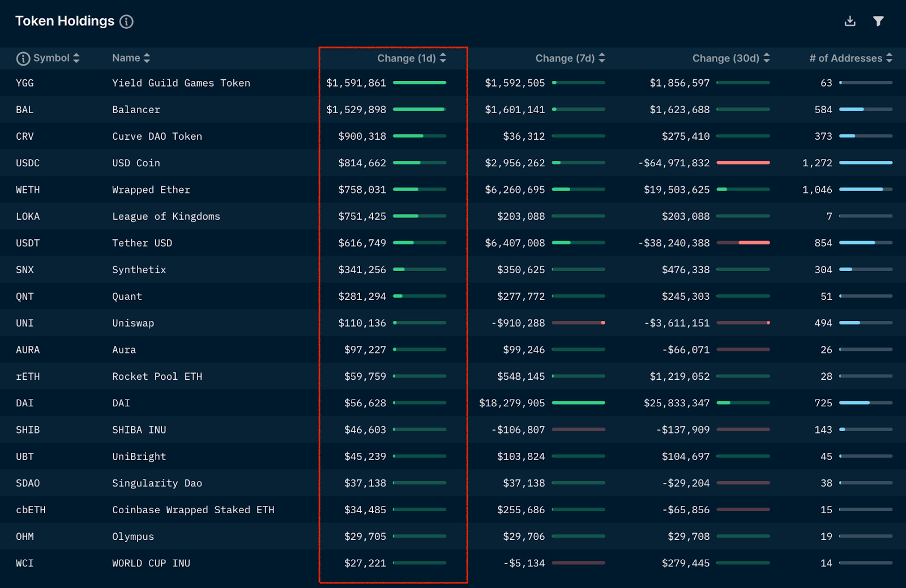906x588 pixels.
Task: Click the $1,591,861 value for YGG
Action: click(356, 83)
